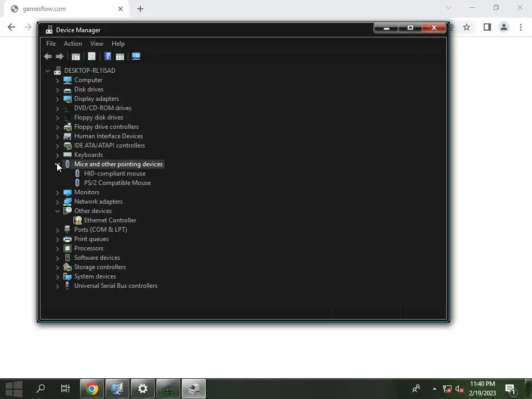532x399 pixels.
Task: Open Properties via the toolbar icon
Action: point(91,56)
